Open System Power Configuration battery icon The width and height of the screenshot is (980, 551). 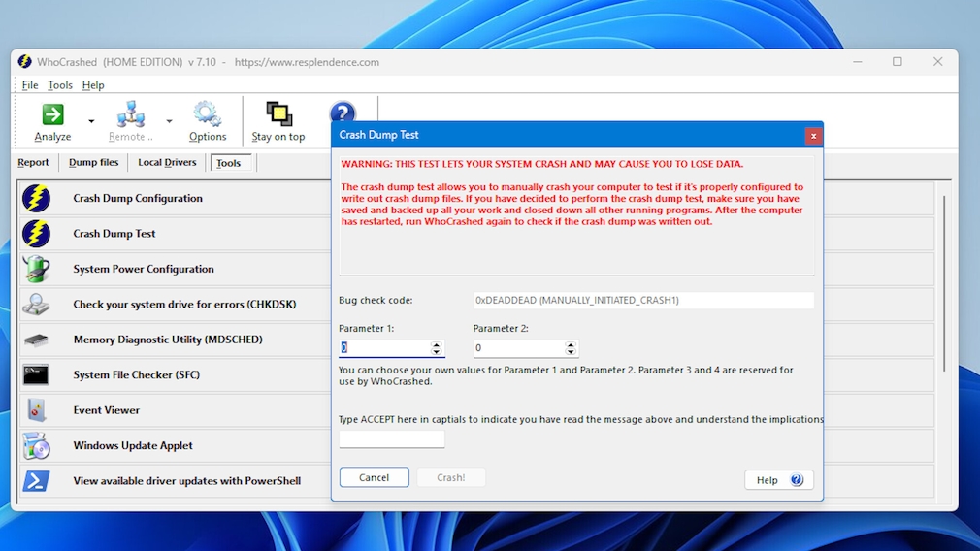click(x=36, y=269)
